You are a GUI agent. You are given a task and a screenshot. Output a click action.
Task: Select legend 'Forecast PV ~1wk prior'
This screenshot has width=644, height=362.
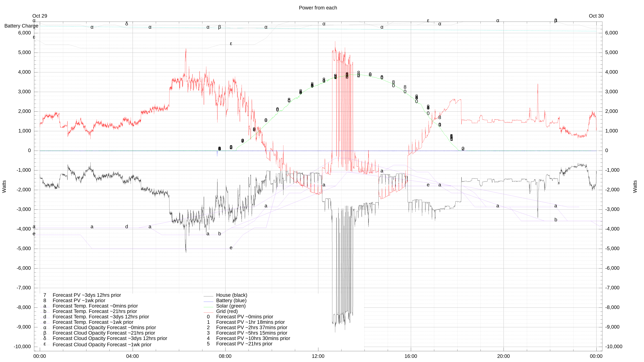79,301
